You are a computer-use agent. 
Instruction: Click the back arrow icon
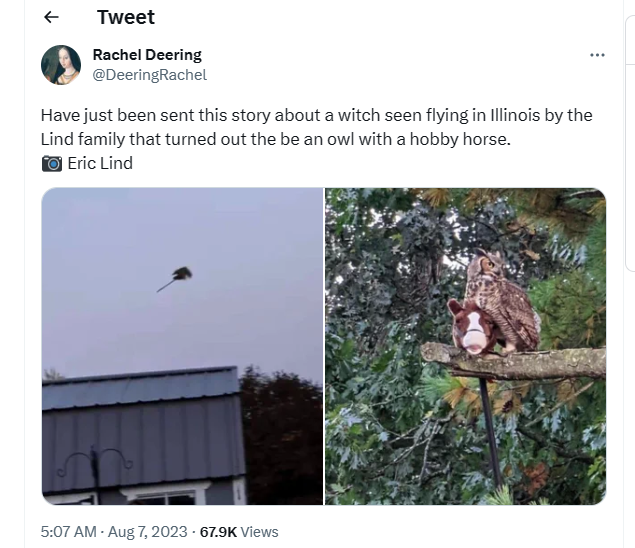pos(52,17)
